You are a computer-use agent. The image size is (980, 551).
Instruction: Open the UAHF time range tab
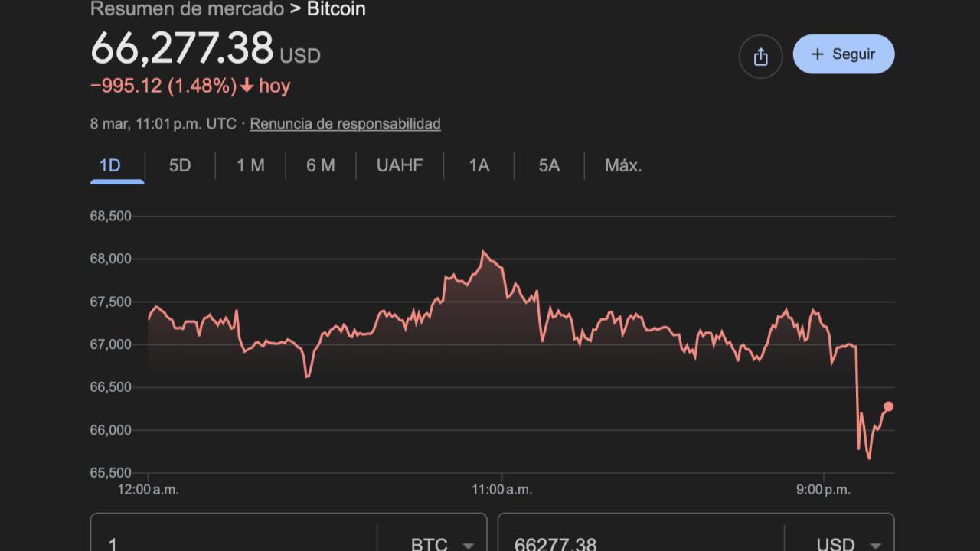[x=399, y=165]
